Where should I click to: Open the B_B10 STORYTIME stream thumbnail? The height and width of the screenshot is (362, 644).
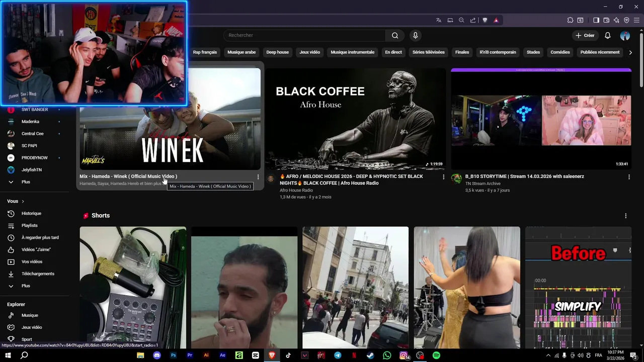[541, 119]
